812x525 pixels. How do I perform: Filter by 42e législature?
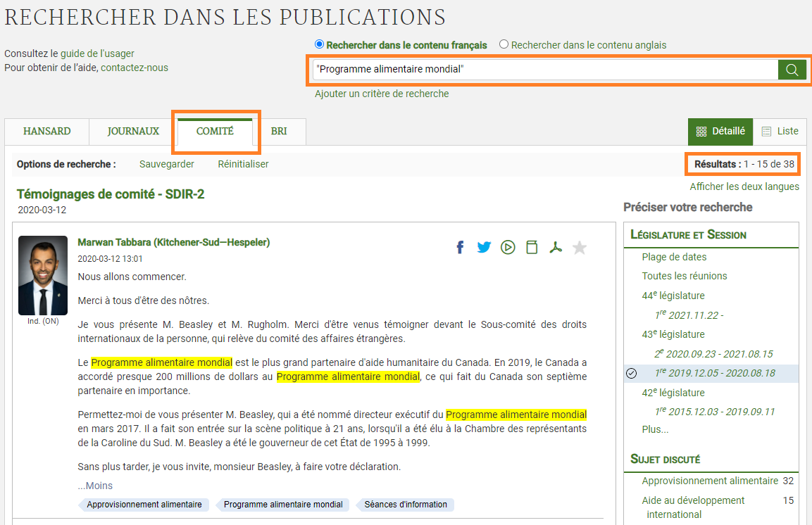click(673, 393)
